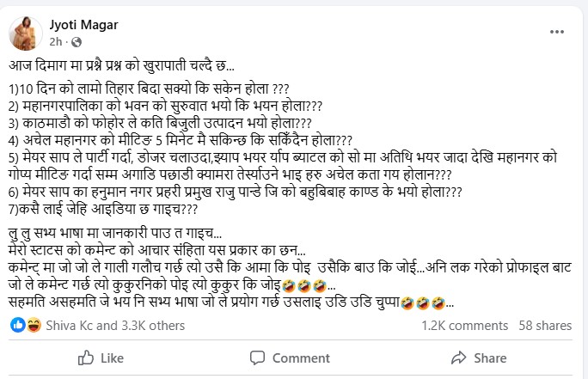This screenshot has height=379, width=588.
Task: Click the thumbs-up outline icon of Like
Action: coord(86,358)
